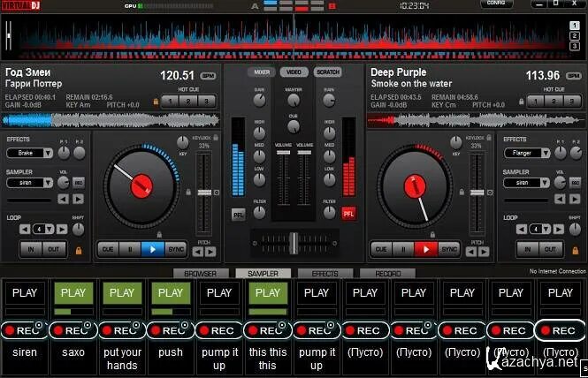588x378 pixels.
Task: Open the CONFIG settings
Action: click(497, 4)
